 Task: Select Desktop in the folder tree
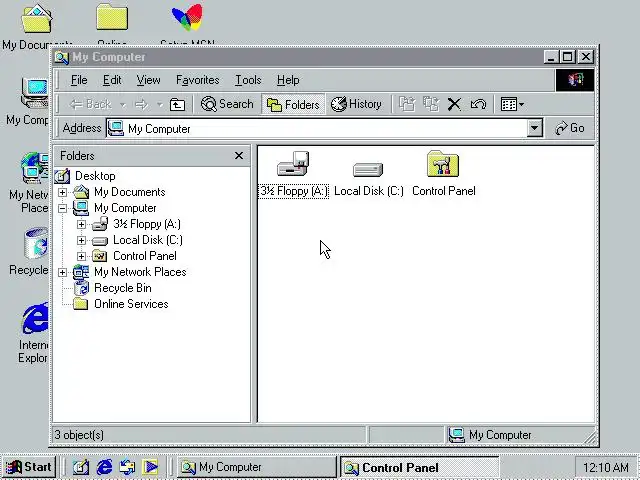[95, 176]
